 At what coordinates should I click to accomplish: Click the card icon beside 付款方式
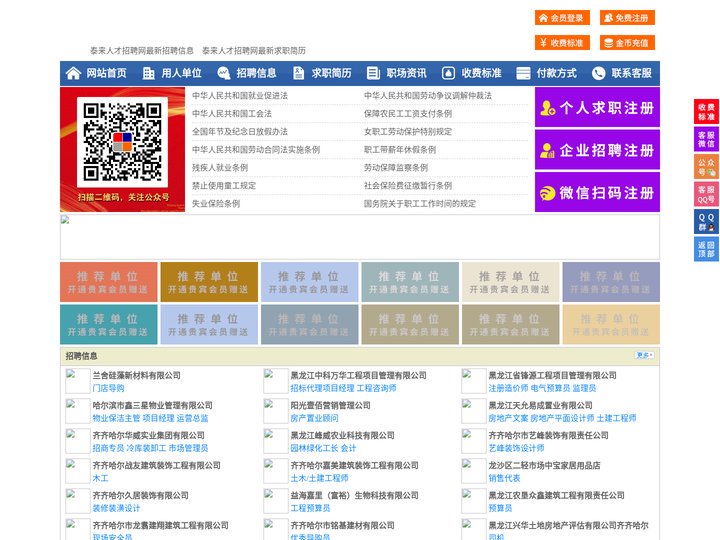coord(523,73)
